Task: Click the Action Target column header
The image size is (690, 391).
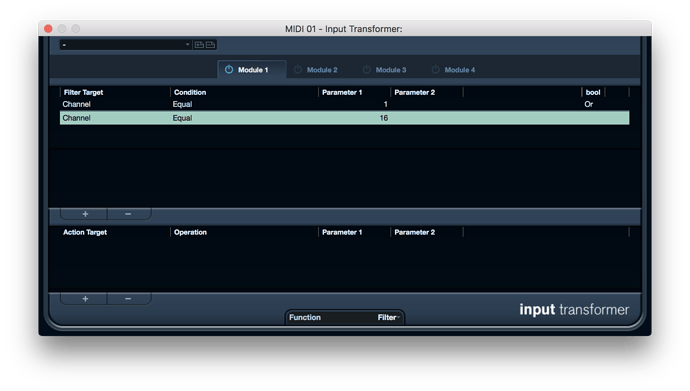Action: [x=85, y=232]
